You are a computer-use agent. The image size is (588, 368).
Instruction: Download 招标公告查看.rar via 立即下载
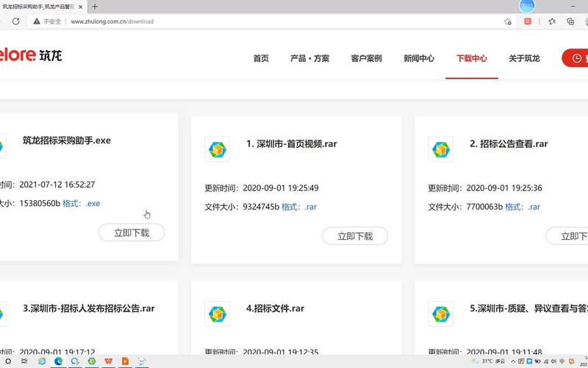[x=567, y=236]
